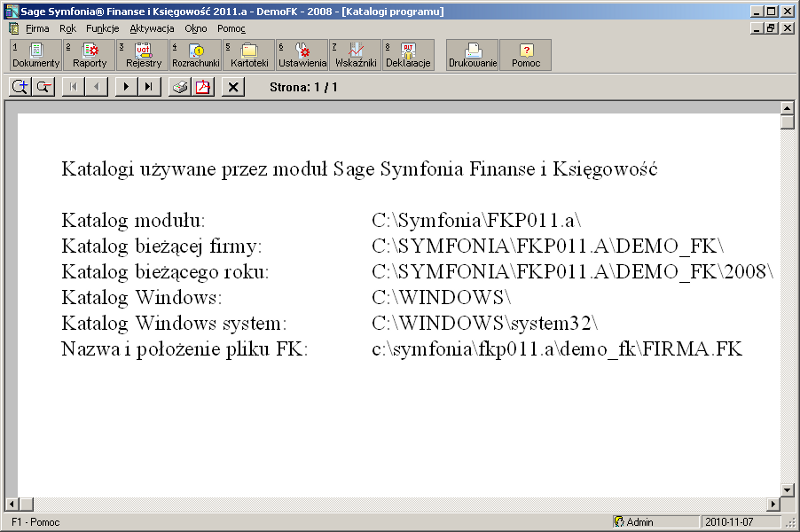Screen dimensions: 800x532
Task: Open the Dokumenty toolbar button
Action: tap(36, 55)
